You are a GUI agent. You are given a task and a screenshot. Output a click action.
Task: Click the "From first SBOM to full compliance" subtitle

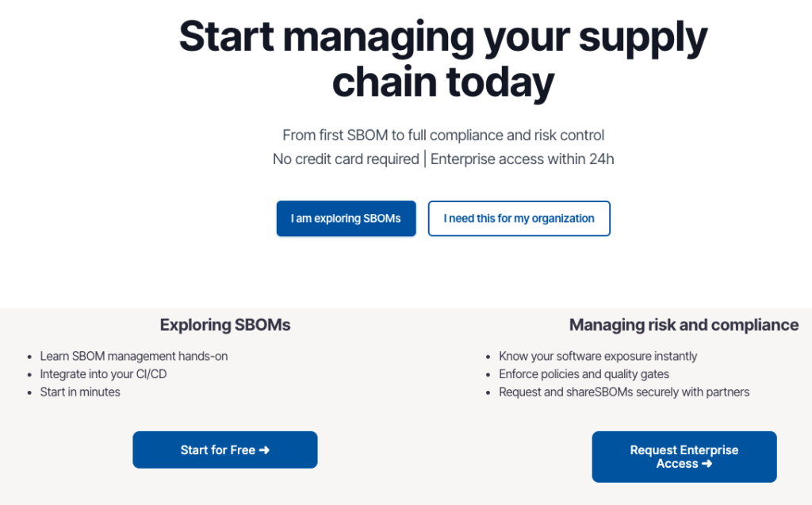click(442, 136)
